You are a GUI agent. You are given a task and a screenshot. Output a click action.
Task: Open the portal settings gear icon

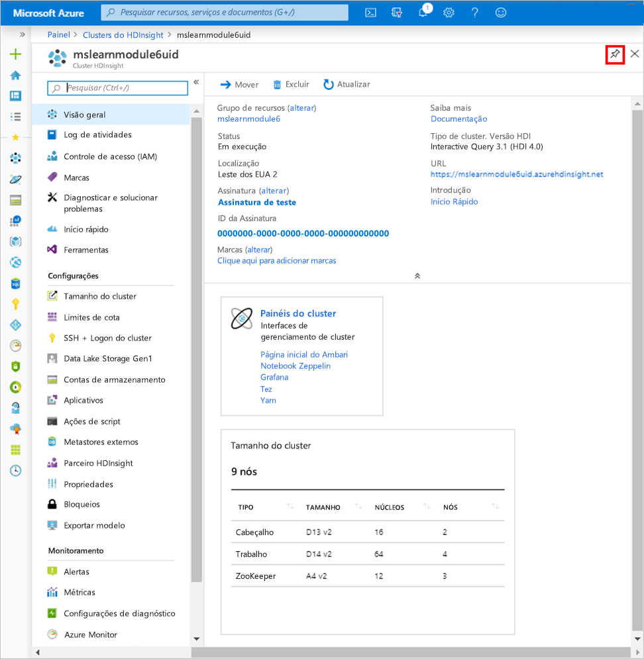449,13
